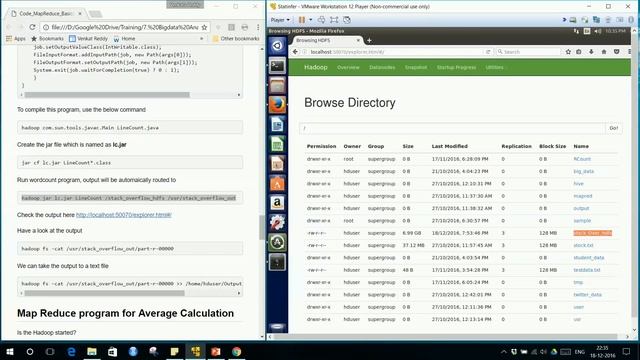The height and width of the screenshot is (360, 640).
Task: Open LibreOffice Impress in launcher
Action: pos(277,164)
